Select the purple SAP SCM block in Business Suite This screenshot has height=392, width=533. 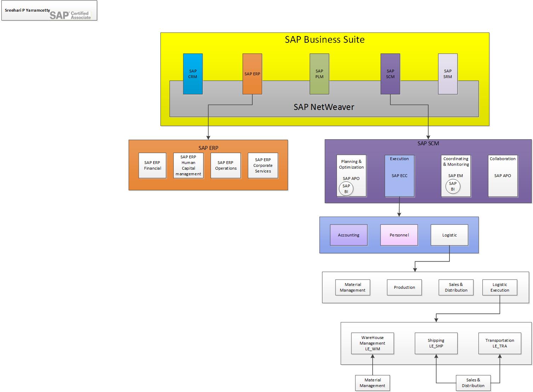click(390, 74)
